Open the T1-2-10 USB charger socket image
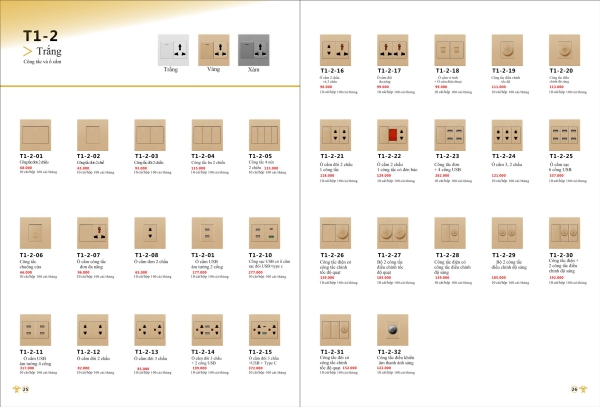 [x=264, y=233]
